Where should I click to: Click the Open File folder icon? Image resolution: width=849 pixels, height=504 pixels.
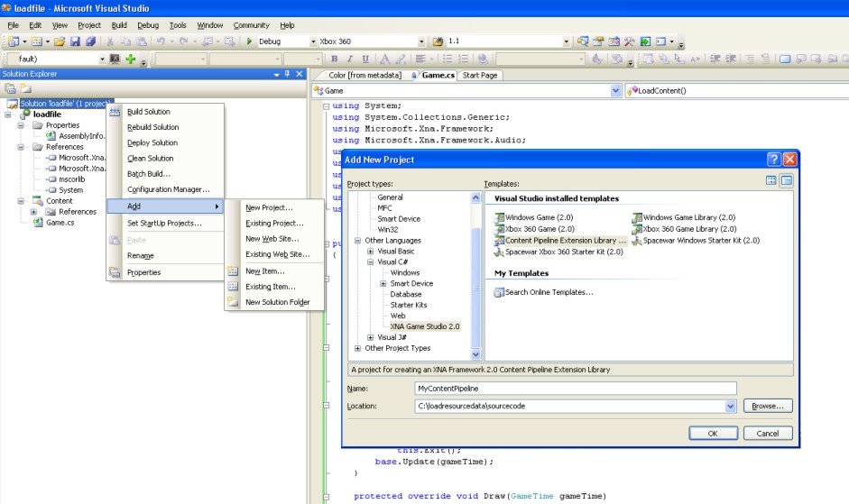pos(60,41)
